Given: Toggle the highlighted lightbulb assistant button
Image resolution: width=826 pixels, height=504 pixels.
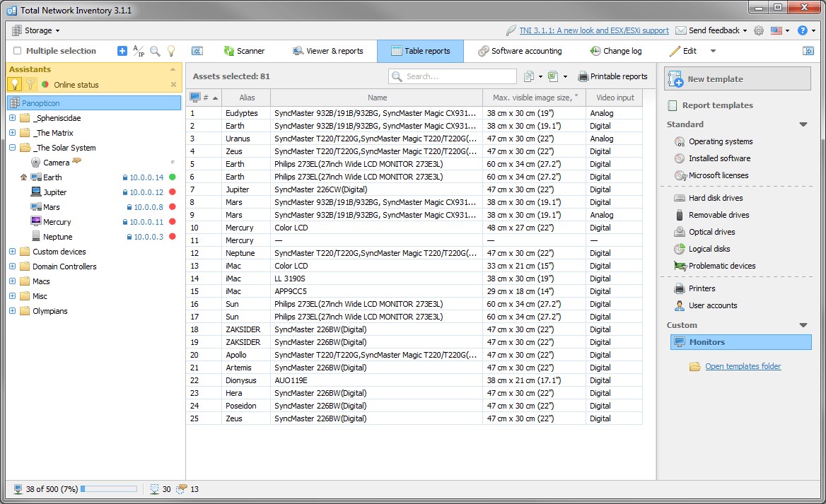Looking at the screenshot, I should pos(14,84).
